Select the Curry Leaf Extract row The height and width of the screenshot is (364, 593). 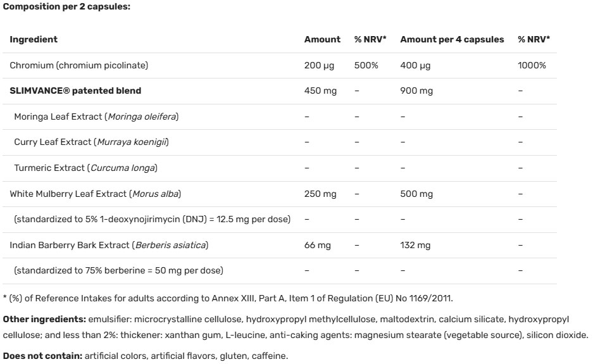91,142
